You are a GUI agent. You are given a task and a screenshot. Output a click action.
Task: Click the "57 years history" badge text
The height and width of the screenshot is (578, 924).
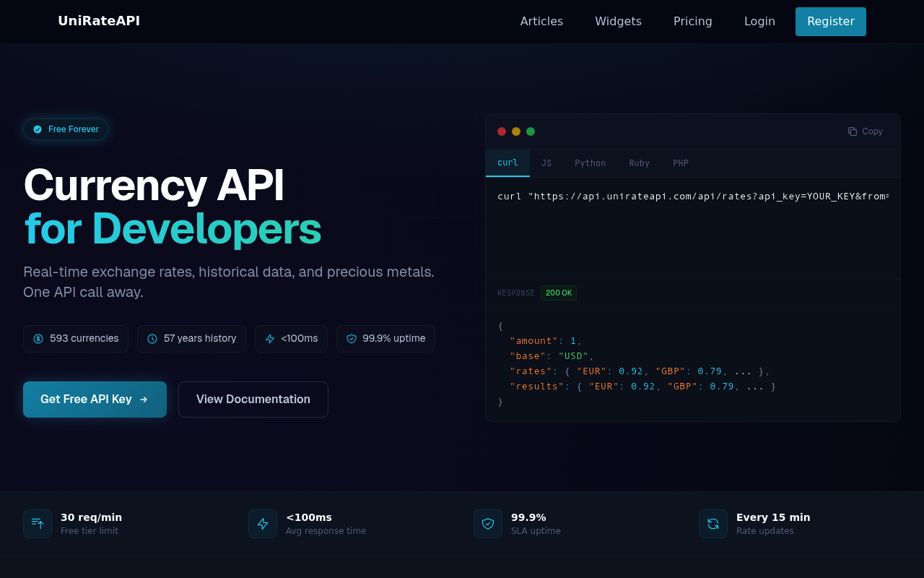pos(200,338)
